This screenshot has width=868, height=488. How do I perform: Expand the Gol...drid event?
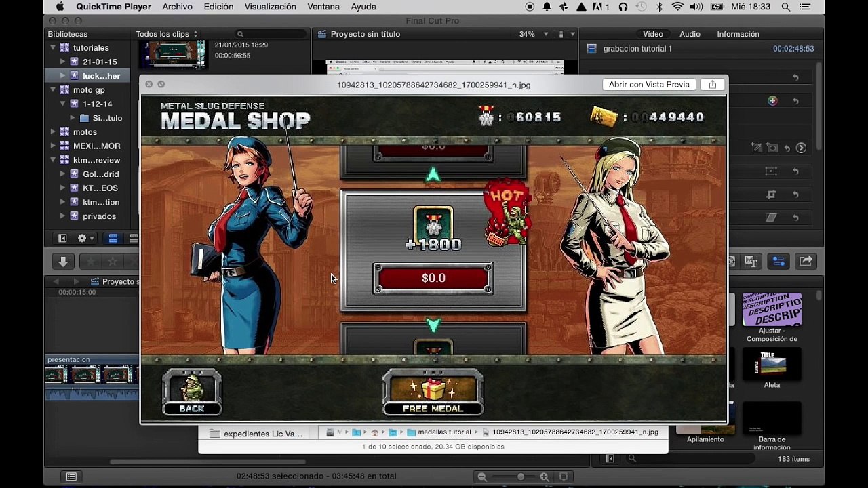coord(63,174)
